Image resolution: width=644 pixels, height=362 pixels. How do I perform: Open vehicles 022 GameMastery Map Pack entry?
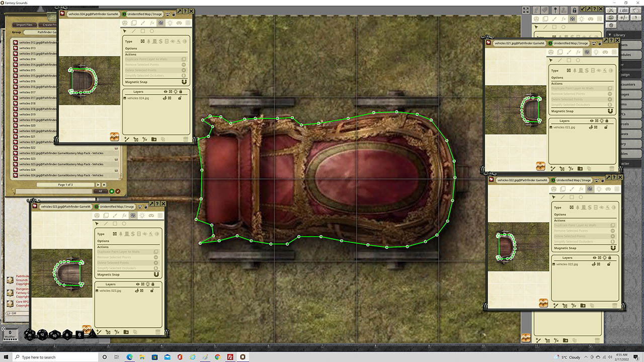(61, 153)
